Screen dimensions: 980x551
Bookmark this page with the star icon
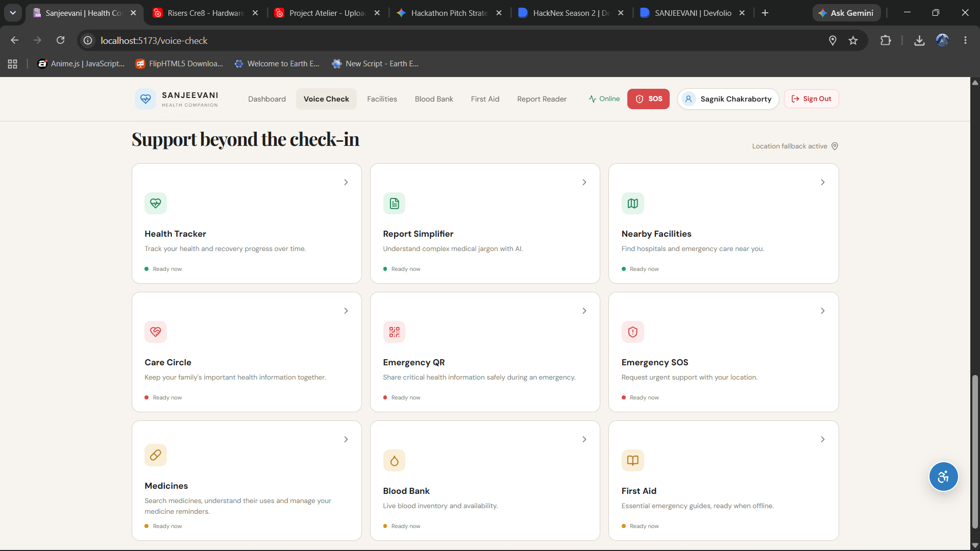click(853, 40)
